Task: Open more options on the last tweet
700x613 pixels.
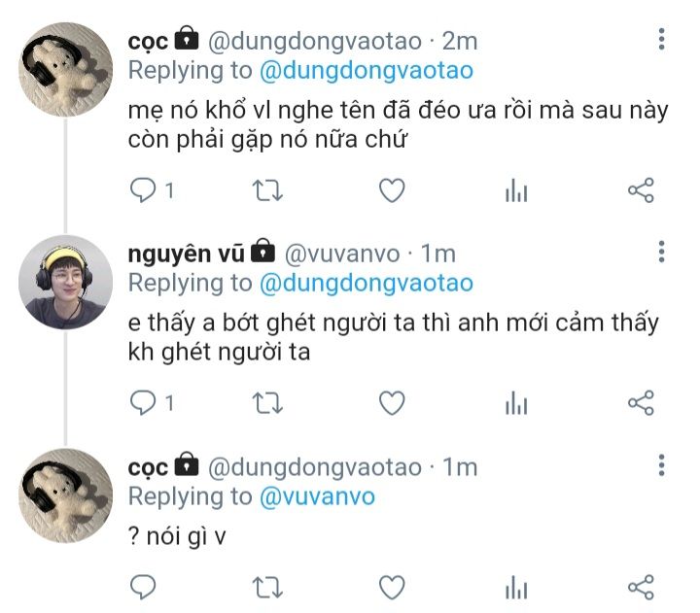Action: tap(661, 465)
